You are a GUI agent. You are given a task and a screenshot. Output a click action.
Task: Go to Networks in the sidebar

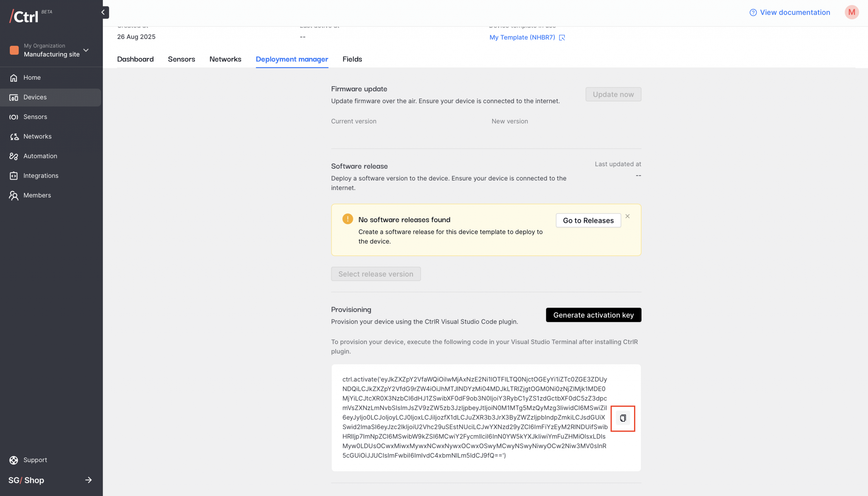(x=37, y=136)
